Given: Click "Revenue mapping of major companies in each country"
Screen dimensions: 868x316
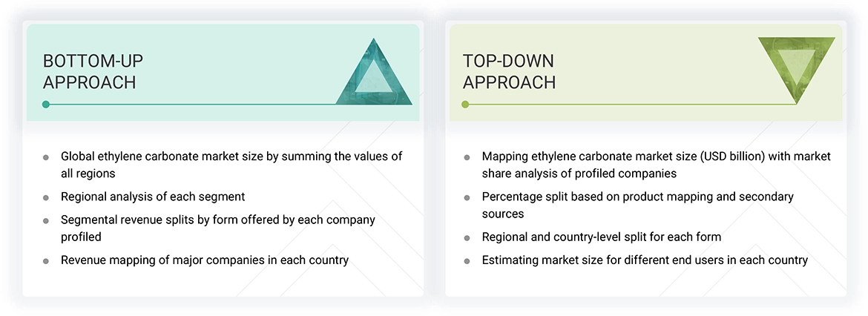Looking at the screenshot, I should pyautogui.click(x=205, y=260).
